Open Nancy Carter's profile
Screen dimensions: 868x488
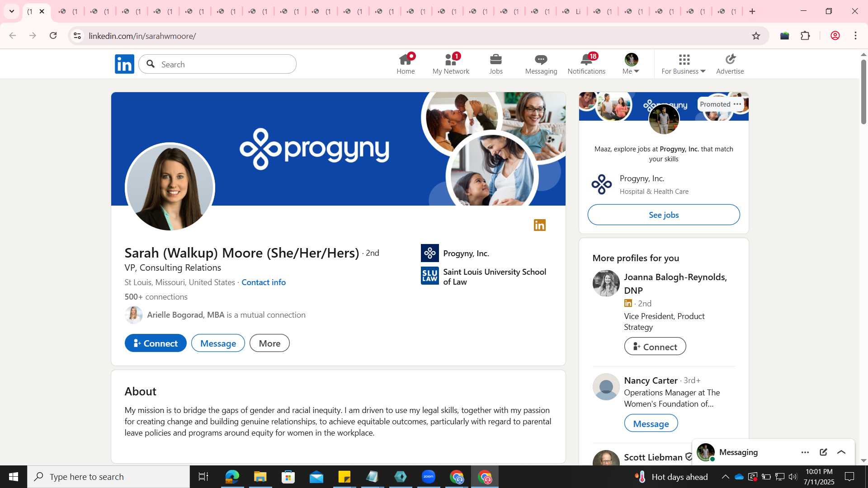tap(651, 380)
